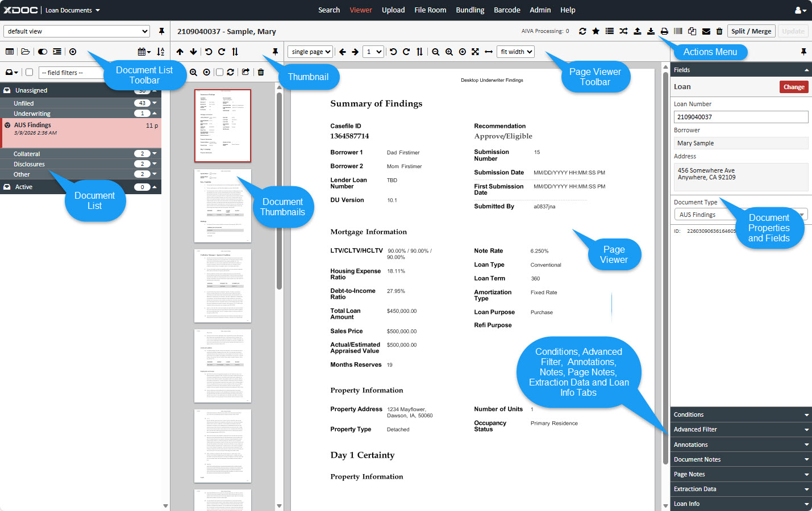Click the envelope email icon
This screenshot has width=812, height=511.
pos(706,31)
